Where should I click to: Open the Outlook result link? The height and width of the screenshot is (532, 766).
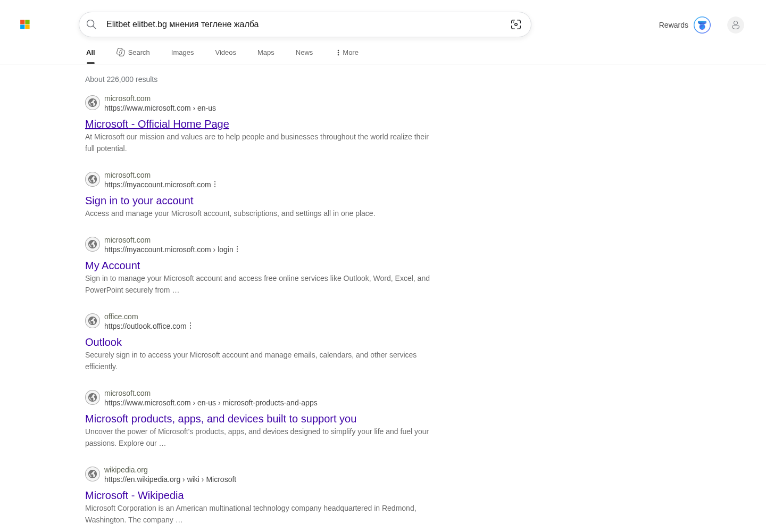point(103,342)
